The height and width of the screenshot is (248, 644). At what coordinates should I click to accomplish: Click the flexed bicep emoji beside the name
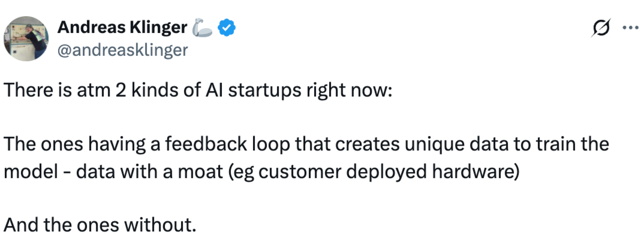(202, 28)
